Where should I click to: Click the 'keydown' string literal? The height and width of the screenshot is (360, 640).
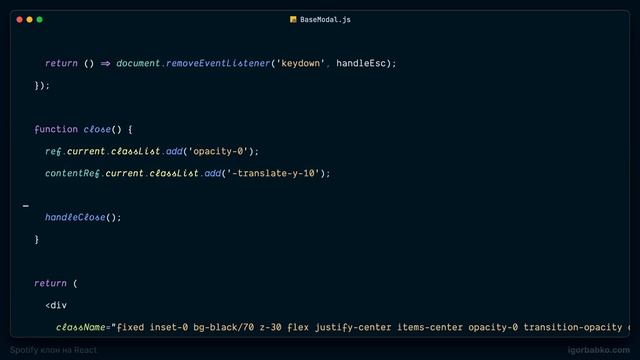(301, 63)
